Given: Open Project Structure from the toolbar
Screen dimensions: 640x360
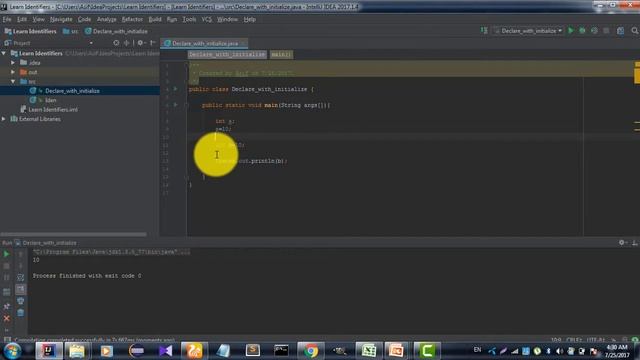Looking at the screenshot, I should tap(620, 31).
